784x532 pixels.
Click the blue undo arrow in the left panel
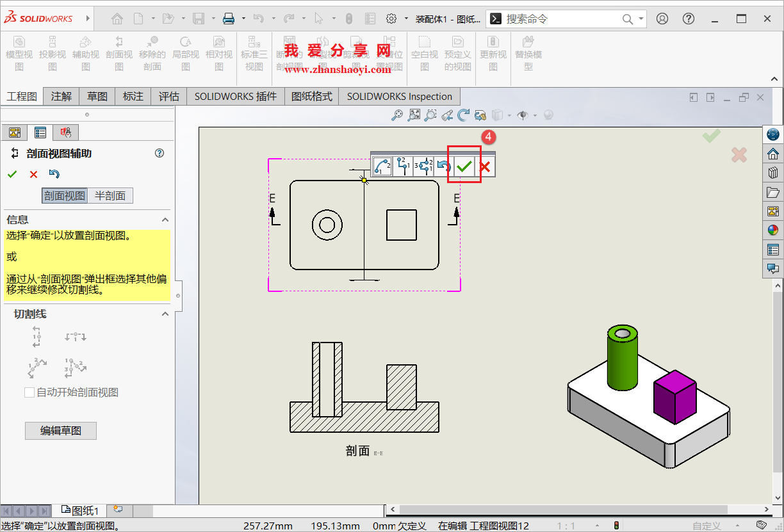coord(54,174)
